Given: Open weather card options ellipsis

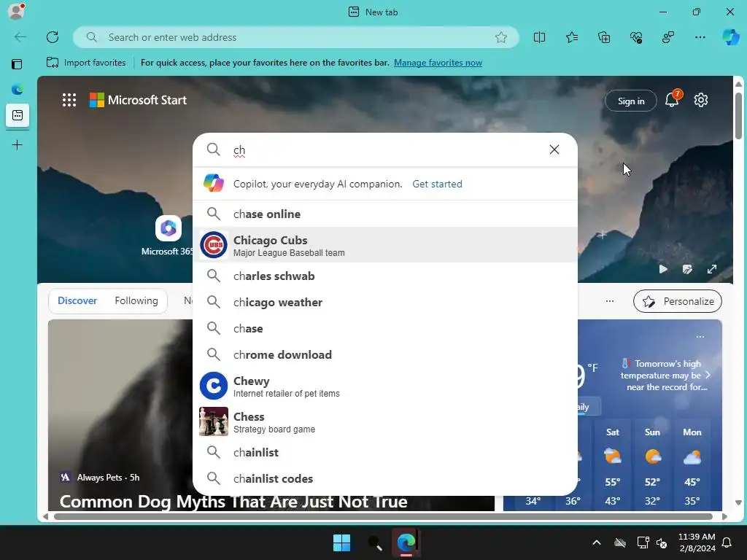Looking at the screenshot, I should pyautogui.click(x=700, y=337).
